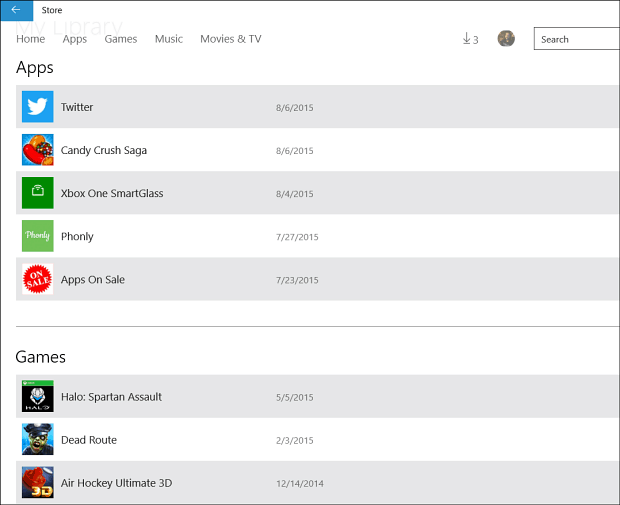Go to the Home tab

coord(30,39)
